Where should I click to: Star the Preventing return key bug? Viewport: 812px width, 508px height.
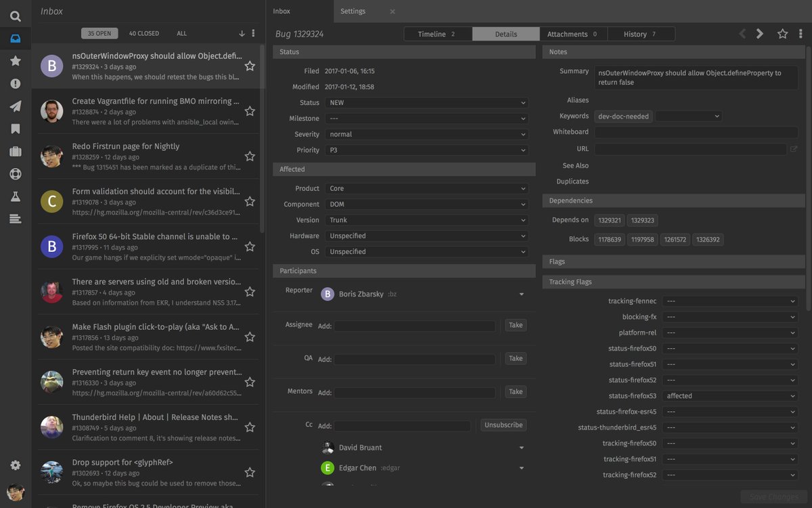coord(250,382)
